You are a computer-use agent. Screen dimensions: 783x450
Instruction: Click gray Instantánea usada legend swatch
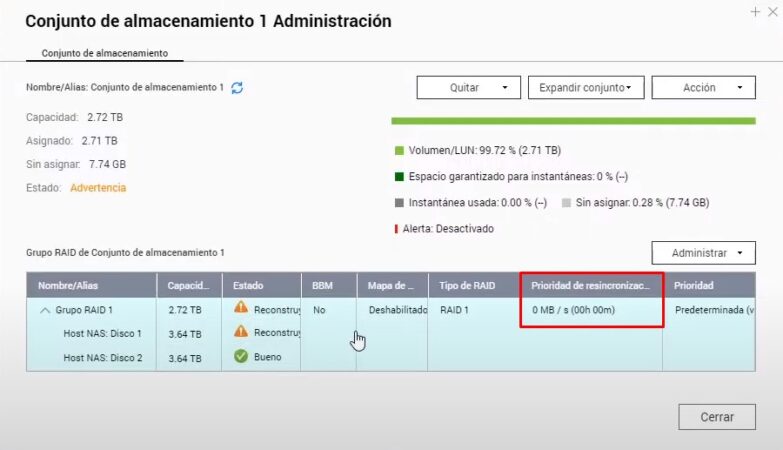399,203
